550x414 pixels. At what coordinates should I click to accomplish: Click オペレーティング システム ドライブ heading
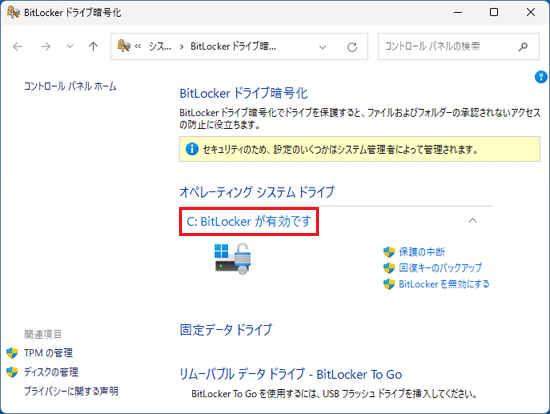pyautogui.click(x=257, y=192)
